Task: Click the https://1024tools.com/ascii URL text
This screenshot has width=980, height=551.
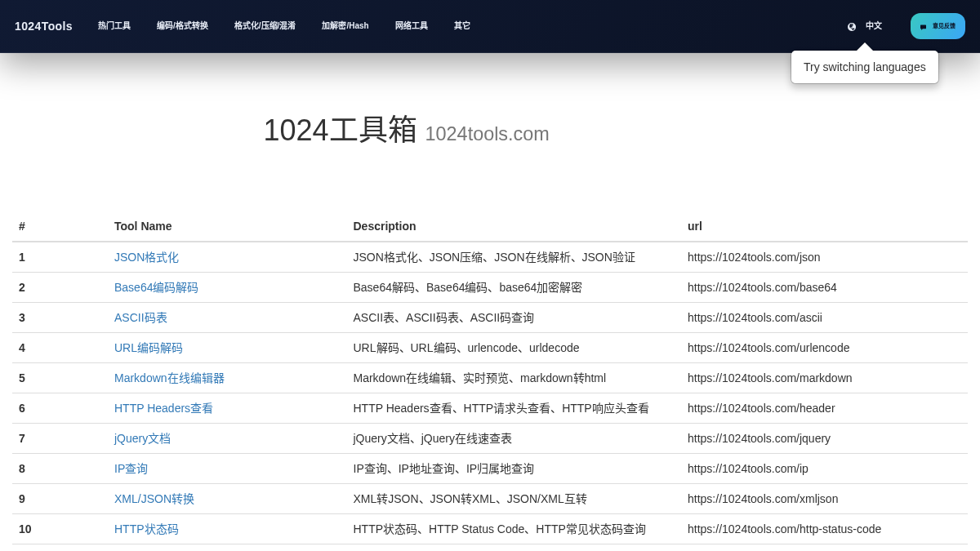Action: tap(755, 318)
